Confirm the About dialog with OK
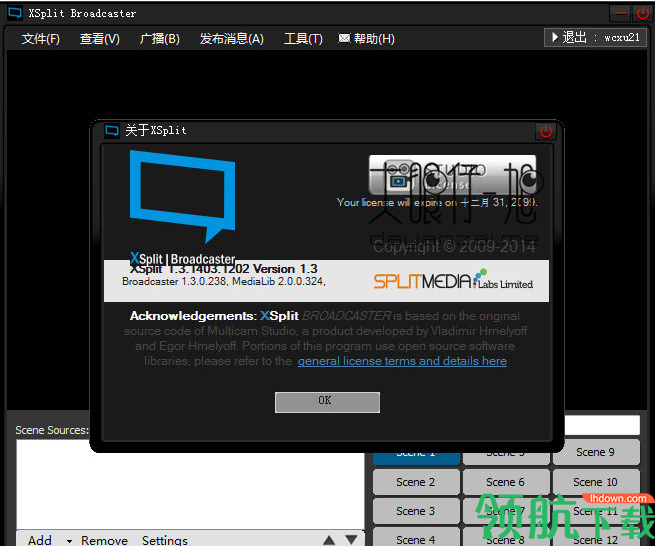Screen dimensions: 655x546 coord(327,402)
